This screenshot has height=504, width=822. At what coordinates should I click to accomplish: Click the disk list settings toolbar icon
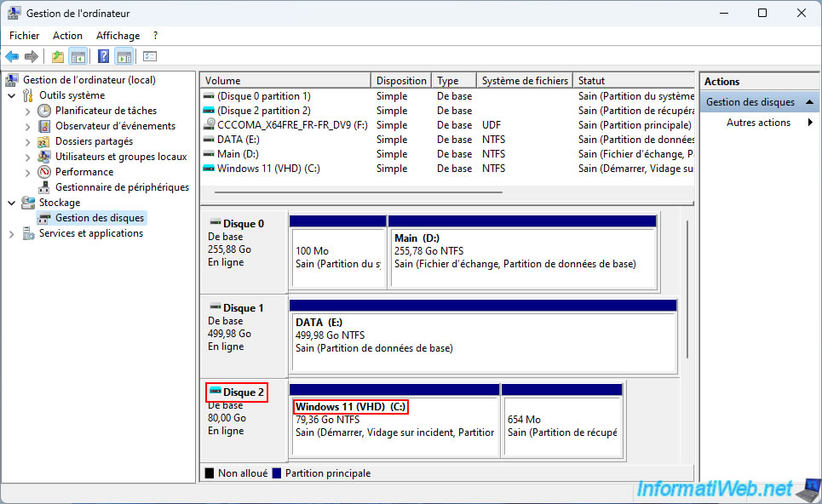coord(150,56)
